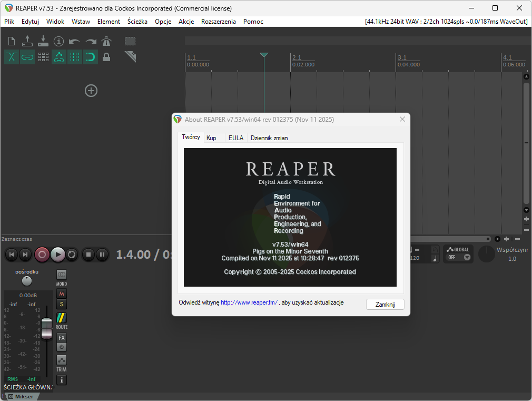The height and width of the screenshot is (401, 532).
Task: Click the striped razor tool icon
Action: coord(130,56)
